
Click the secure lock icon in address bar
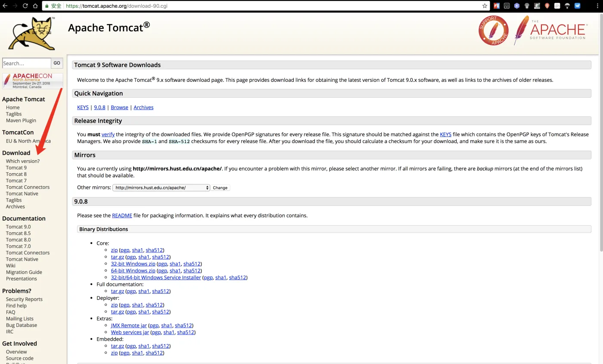(x=46, y=6)
